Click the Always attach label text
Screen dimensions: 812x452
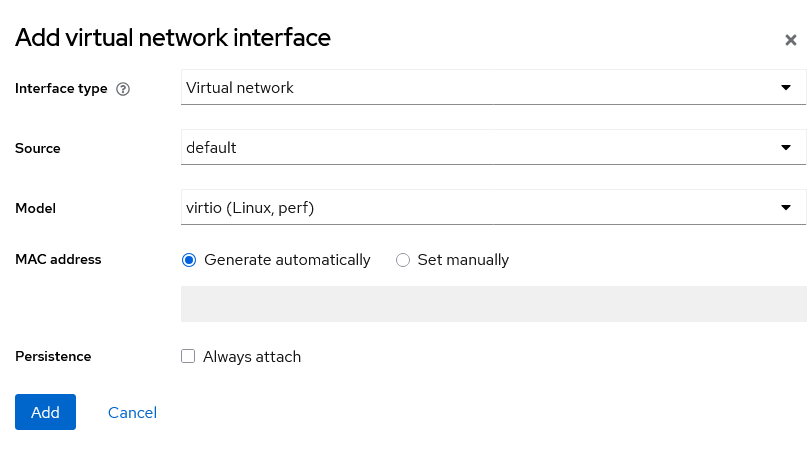click(x=252, y=356)
